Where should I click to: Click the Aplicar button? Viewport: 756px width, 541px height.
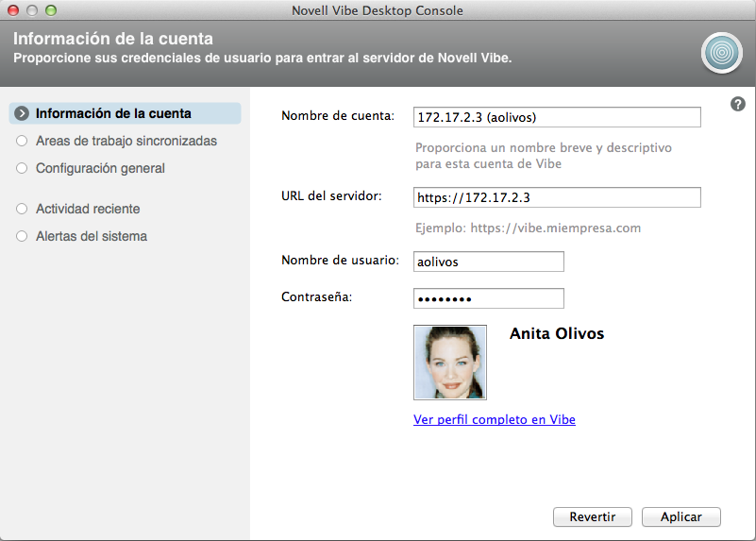click(681, 516)
